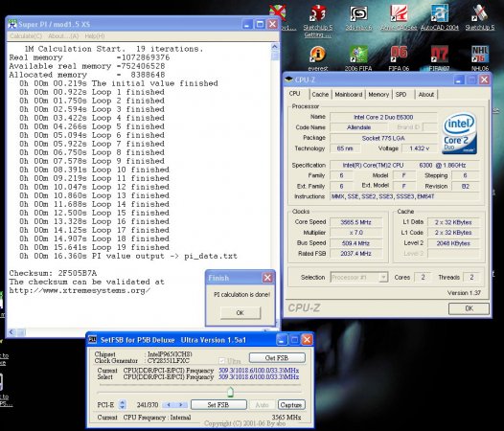Click the SetFSB title bar icon
504x431 pixels.
[93, 340]
